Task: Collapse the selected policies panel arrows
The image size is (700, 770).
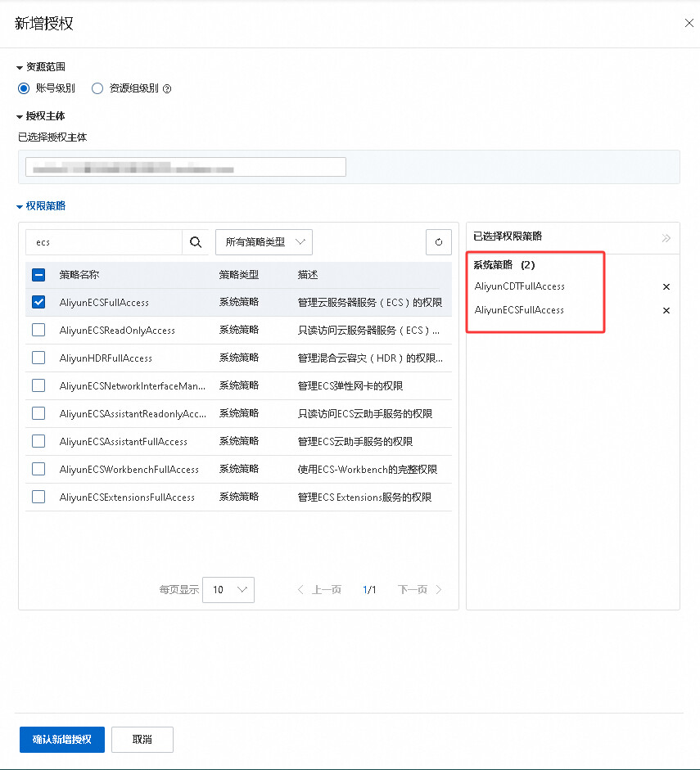Action: 666,238
